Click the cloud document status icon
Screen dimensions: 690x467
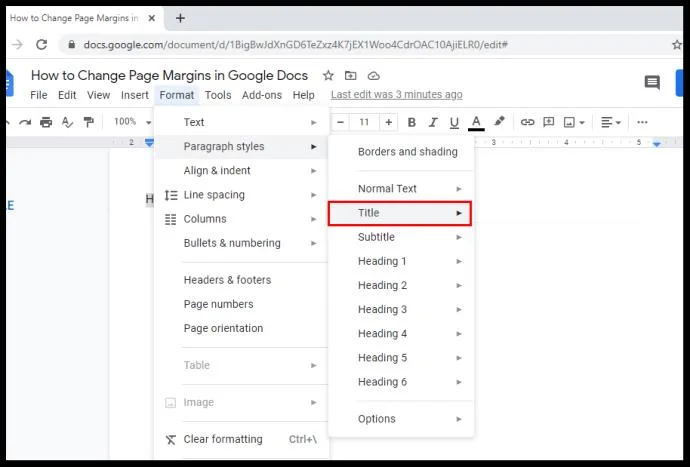tap(374, 76)
